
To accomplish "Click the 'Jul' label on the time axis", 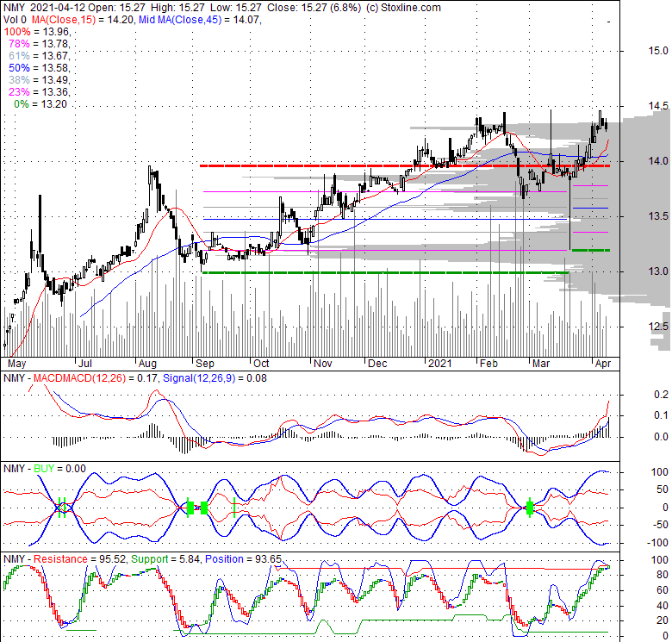I will 85,364.
